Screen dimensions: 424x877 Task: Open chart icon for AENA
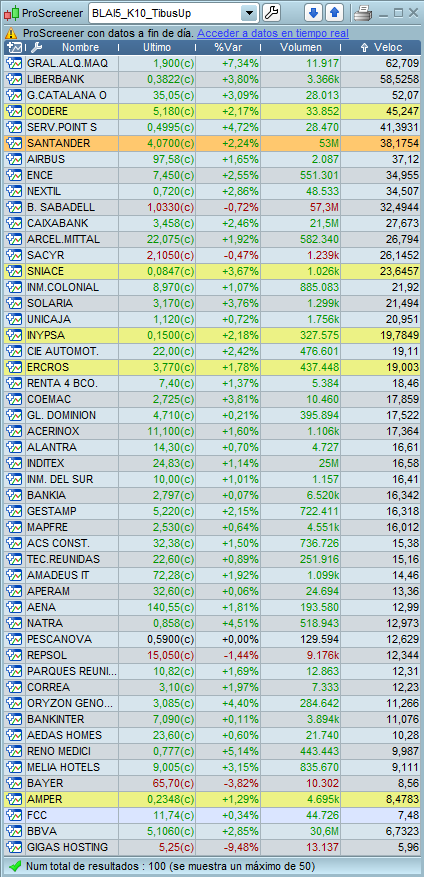pos(13,607)
